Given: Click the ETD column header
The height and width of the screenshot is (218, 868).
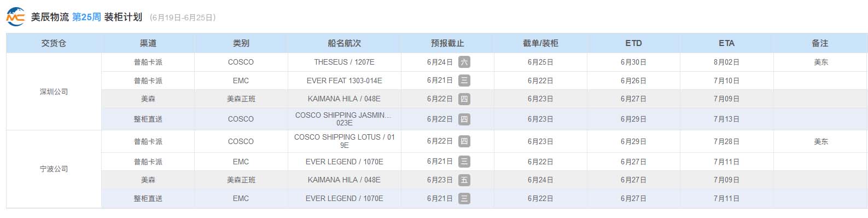Looking at the screenshot, I should [x=633, y=43].
